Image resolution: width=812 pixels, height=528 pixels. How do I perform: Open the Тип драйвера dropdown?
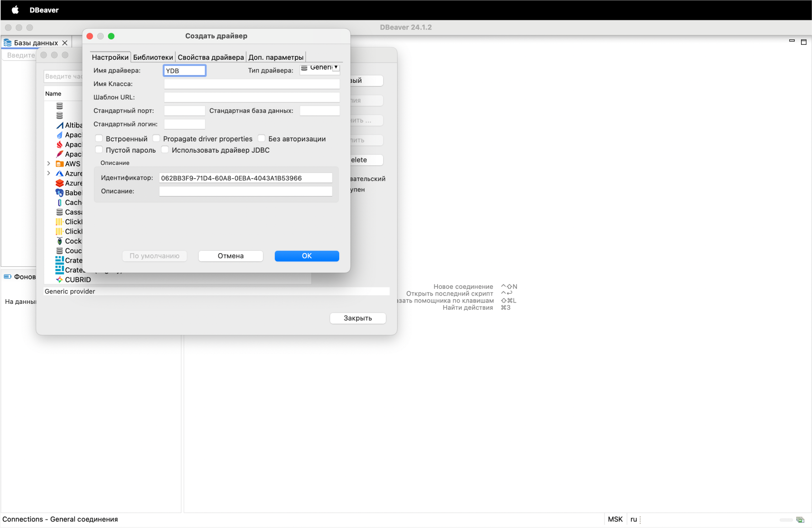tap(320, 68)
